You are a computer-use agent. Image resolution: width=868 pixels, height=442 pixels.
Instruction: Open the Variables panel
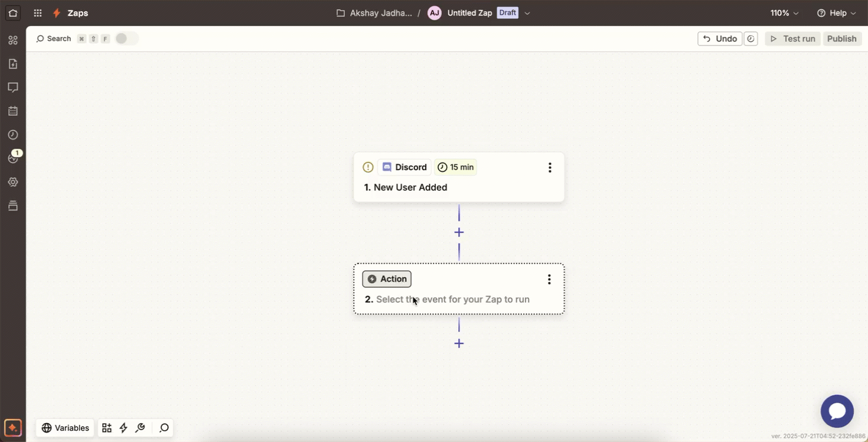(x=65, y=428)
